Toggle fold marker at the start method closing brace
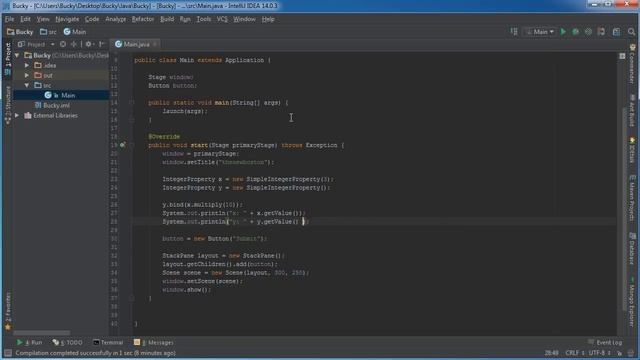This screenshot has height=360, width=640. [132, 298]
